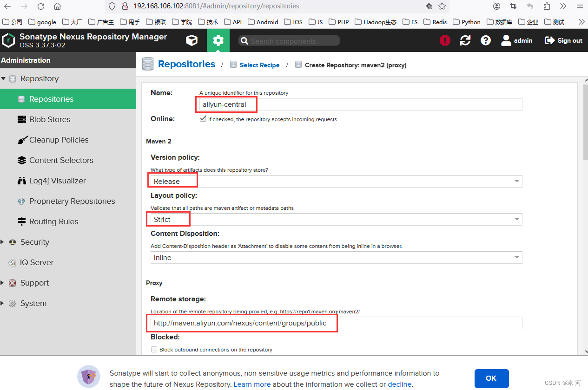Open browser extensions puzzle icon
Image resolution: width=588 pixels, height=390 pixels.
pyautogui.click(x=547, y=6)
